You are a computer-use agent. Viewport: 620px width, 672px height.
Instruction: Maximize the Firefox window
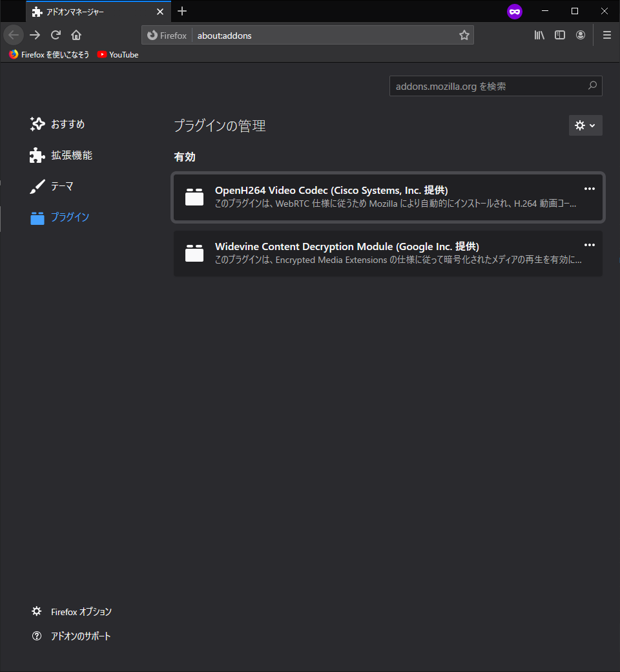(x=575, y=11)
